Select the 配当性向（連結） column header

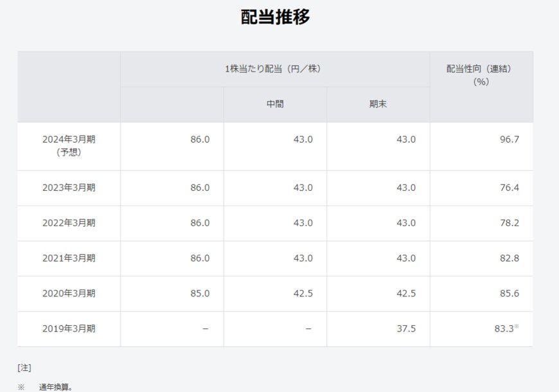pyautogui.click(x=481, y=75)
